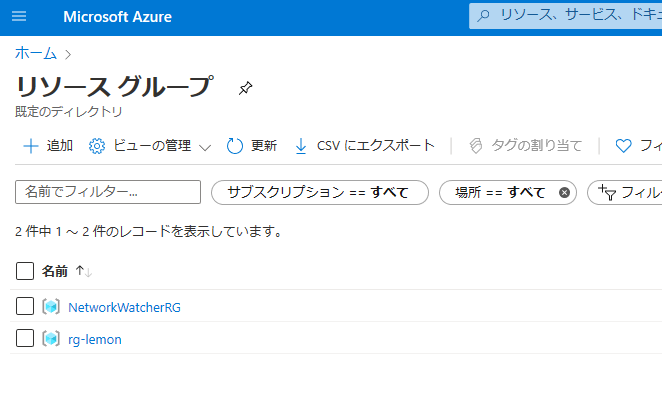Image resolution: width=662 pixels, height=405 pixels.
Task: Focus the 名前でフィルター input field
Action: click(x=108, y=192)
